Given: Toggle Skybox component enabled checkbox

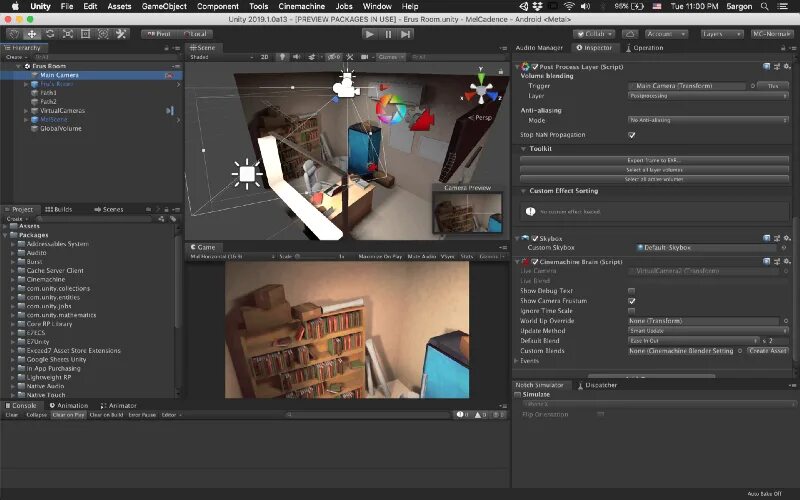Looking at the screenshot, I should 535,238.
